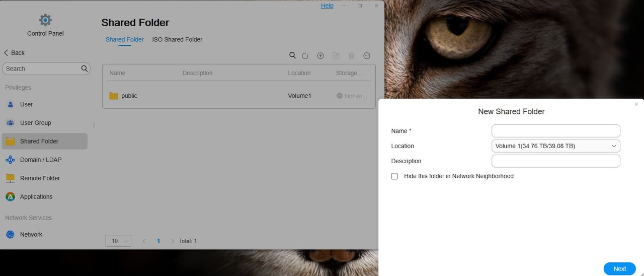Click the add shared folder icon
This screenshot has width=644, height=276.
tap(320, 56)
